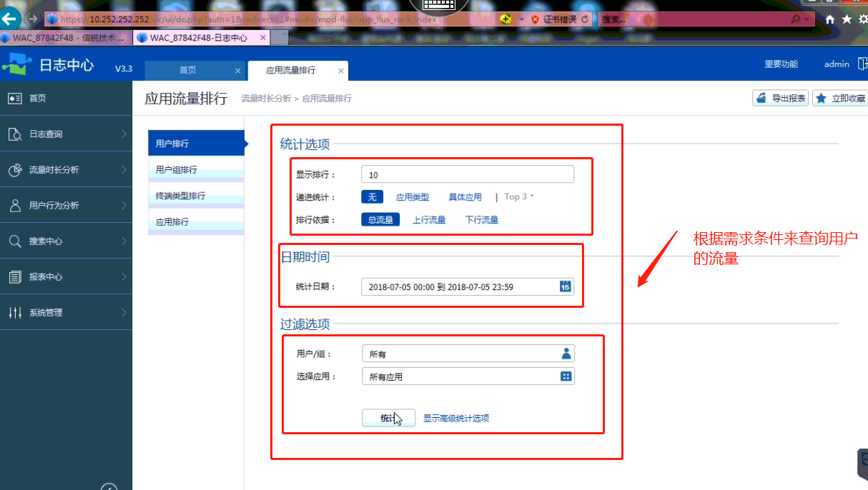Select 用户组排行 in left list
This screenshot has height=490, width=868.
click(177, 170)
